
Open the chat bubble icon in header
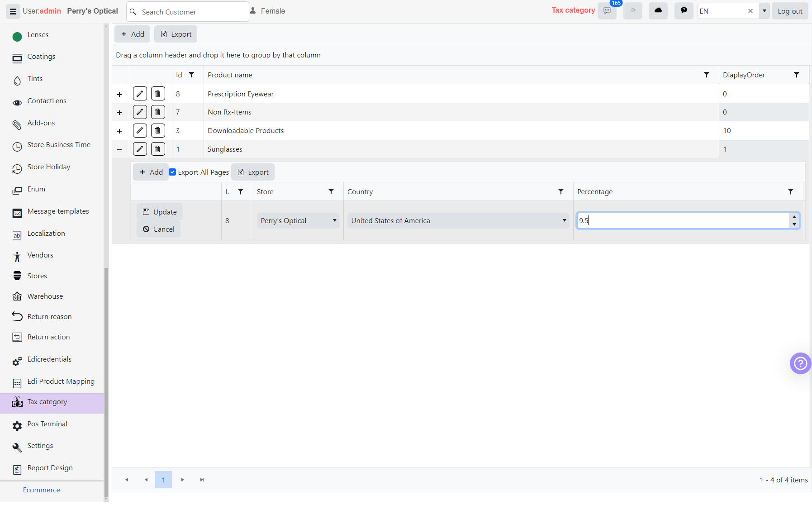point(684,11)
